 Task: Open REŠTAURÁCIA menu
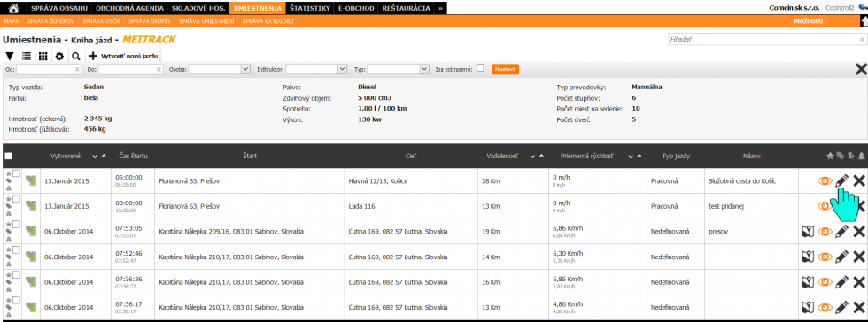tap(406, 8)
